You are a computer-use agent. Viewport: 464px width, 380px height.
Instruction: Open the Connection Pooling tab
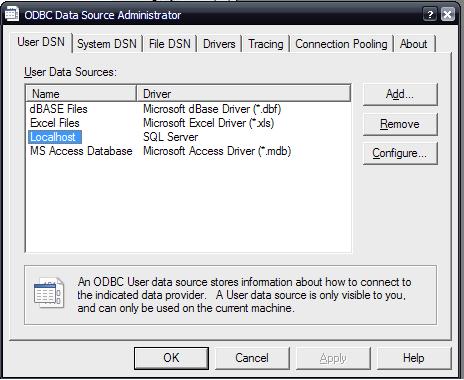pyautogui.click(x=341, y=44)
